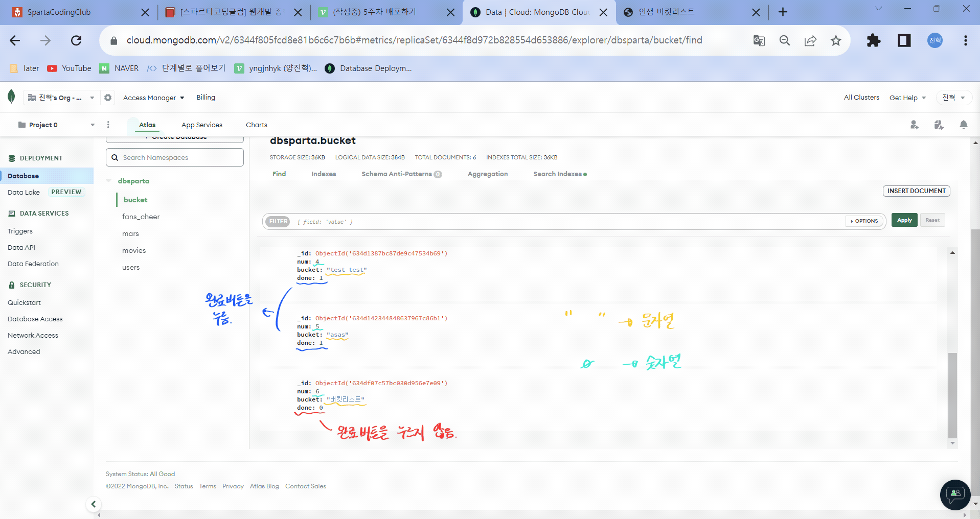Select the fans_cheer collection
The width and height of the screenshot is (980, 519).
point(141,217)
